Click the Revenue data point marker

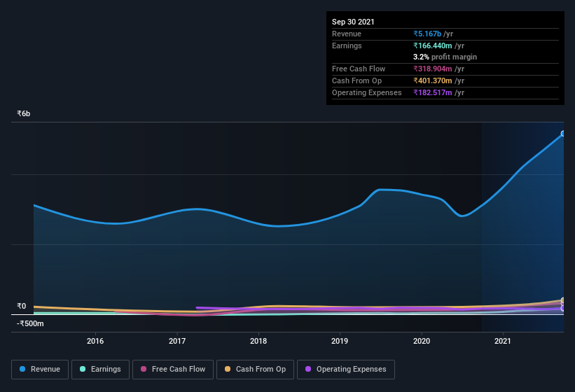(563, 134)
